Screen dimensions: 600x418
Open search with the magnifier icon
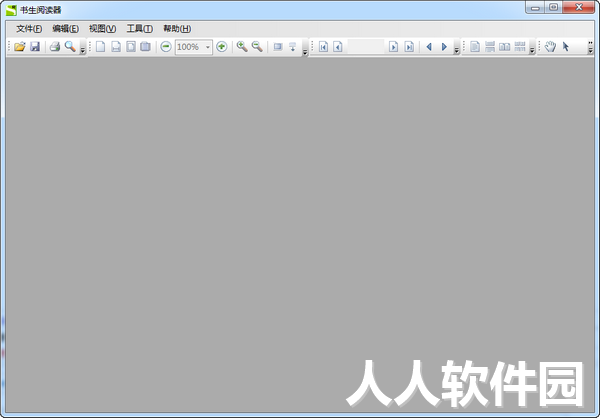tap(70, 47)
